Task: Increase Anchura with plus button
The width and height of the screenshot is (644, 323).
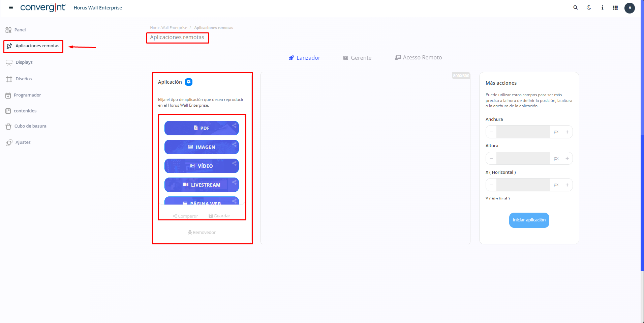Action: pos(567,132)
